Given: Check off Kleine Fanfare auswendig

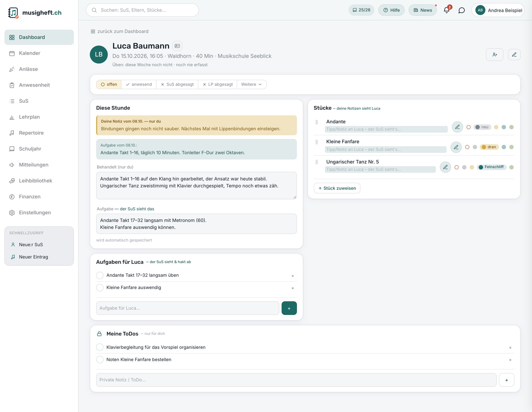Looking at the screenshot, I should (100, 287).
